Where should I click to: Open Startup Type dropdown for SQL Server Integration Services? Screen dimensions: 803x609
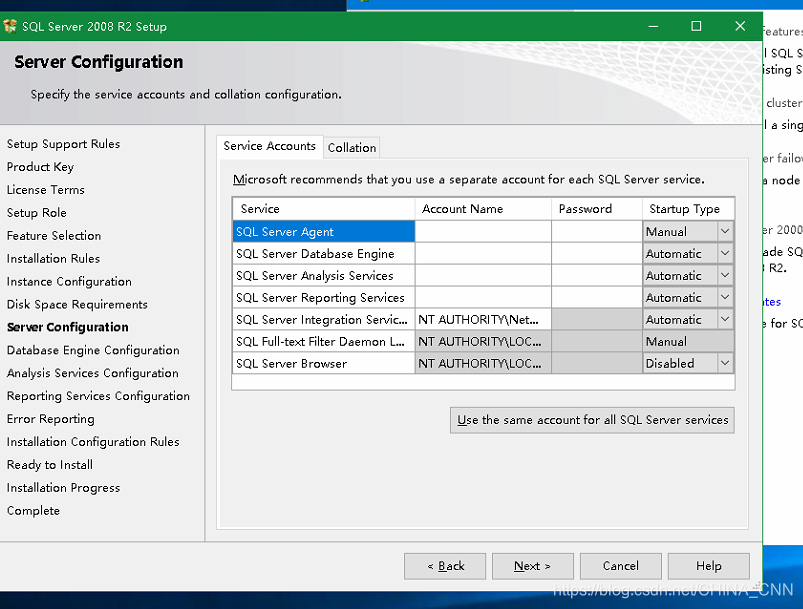click(x=725, y=320)
